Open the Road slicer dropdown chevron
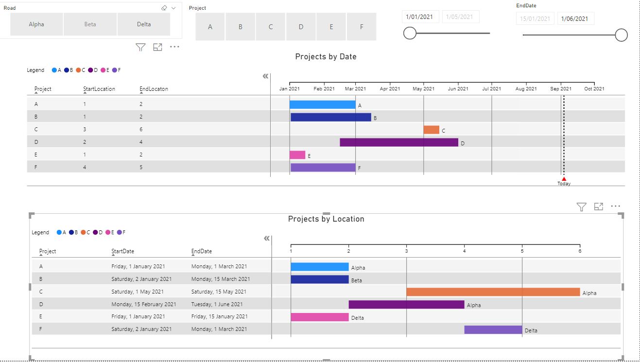Viewport: 640px width, 364px height. pyautogui.click(x=173, y=8)
